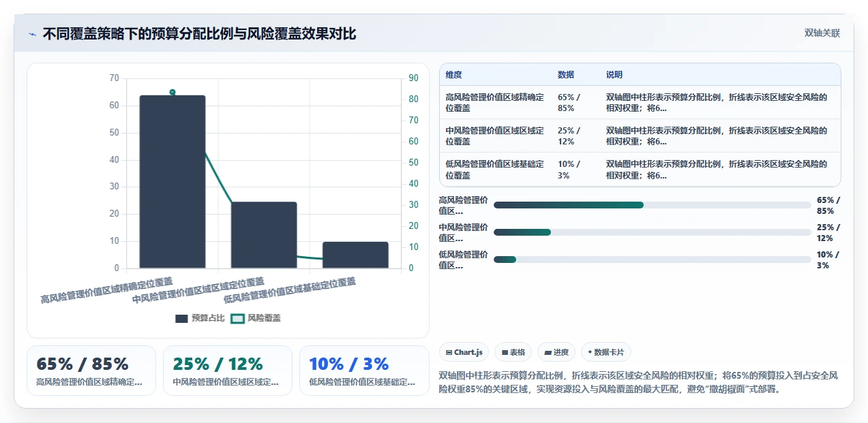This screenshot has height=423, width=868.
Task: Toggle the 风险覆盖 legend swatch
Action: [237, 318]
